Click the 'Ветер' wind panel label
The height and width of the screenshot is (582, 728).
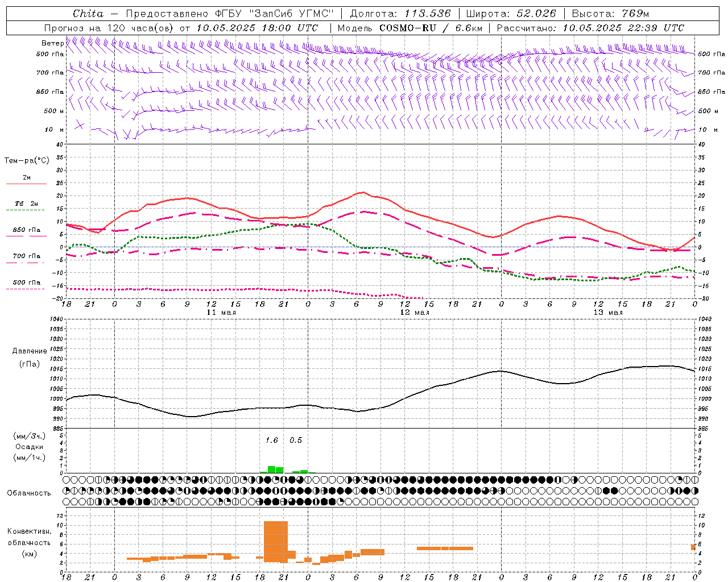coord(53,43)
